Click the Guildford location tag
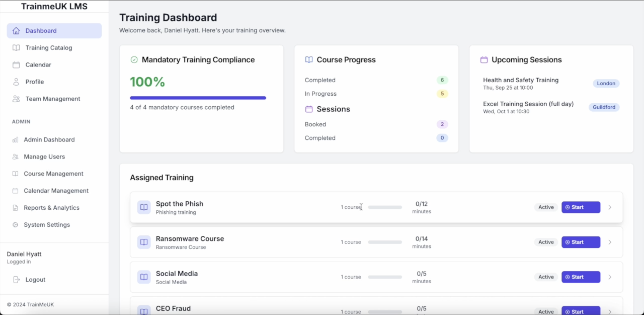The width and height of the screenshot is (644, 315). tap(604, 107)
